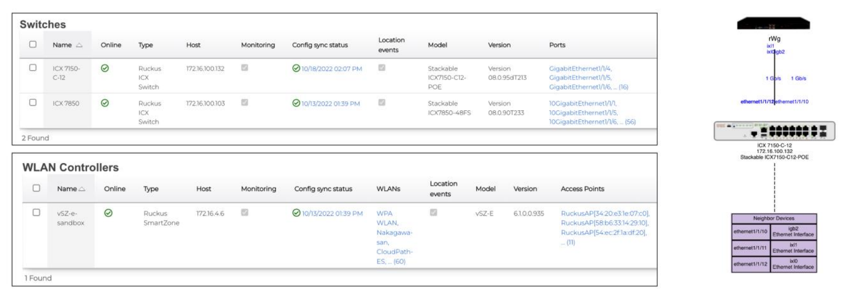Click the host address 172.16.100.103
Screen dimensions: 868x303
click(x=205, y=103)
